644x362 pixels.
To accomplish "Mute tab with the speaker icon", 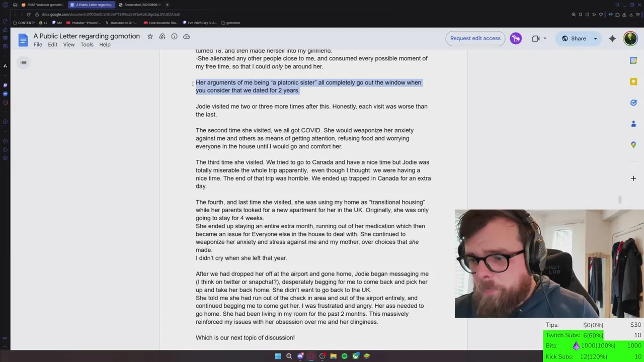I will coord(611,15).
